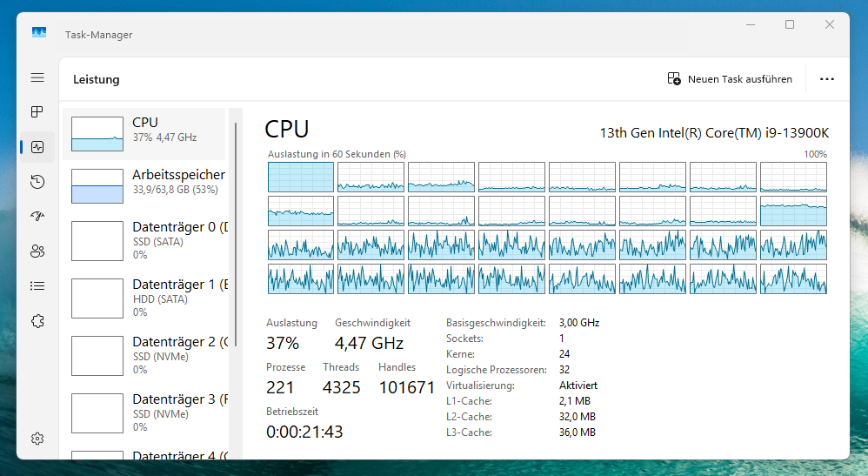Click the L3-Cache 36,0 MB value
868x476 pixels.
click(578, 432)
